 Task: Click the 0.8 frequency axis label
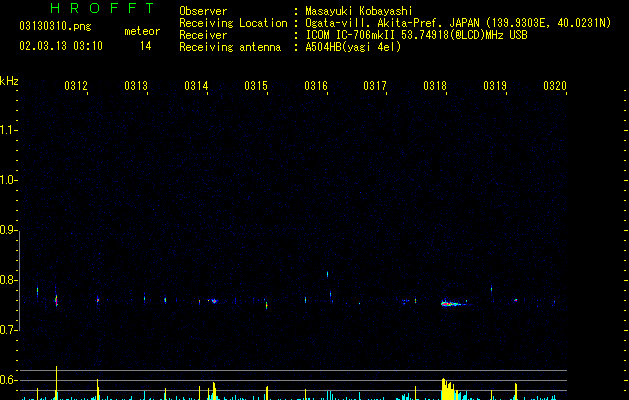pyautogui.click(x=8, y=280)
